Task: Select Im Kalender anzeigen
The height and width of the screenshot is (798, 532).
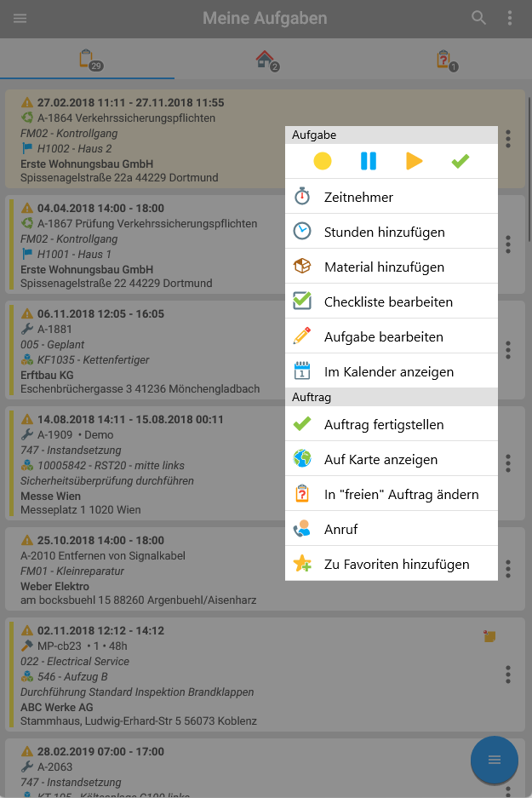Action: 391,371
